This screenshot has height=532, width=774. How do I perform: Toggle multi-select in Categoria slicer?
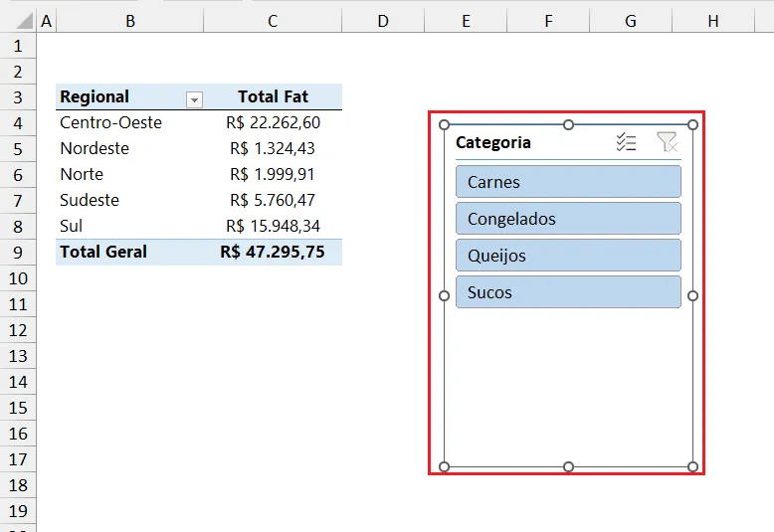click(626, 142)
